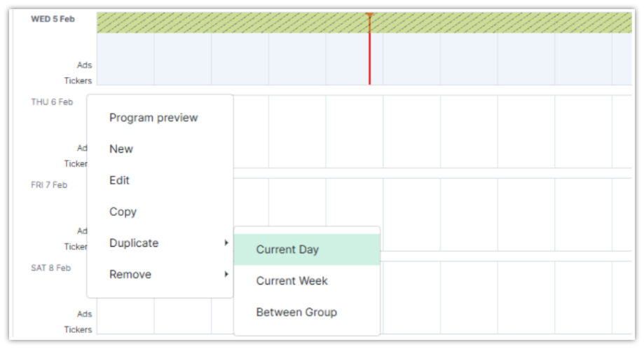Select the green hatched program block on Wednesday
Screen dimensions: 644x349
click(x=231, y=22)
